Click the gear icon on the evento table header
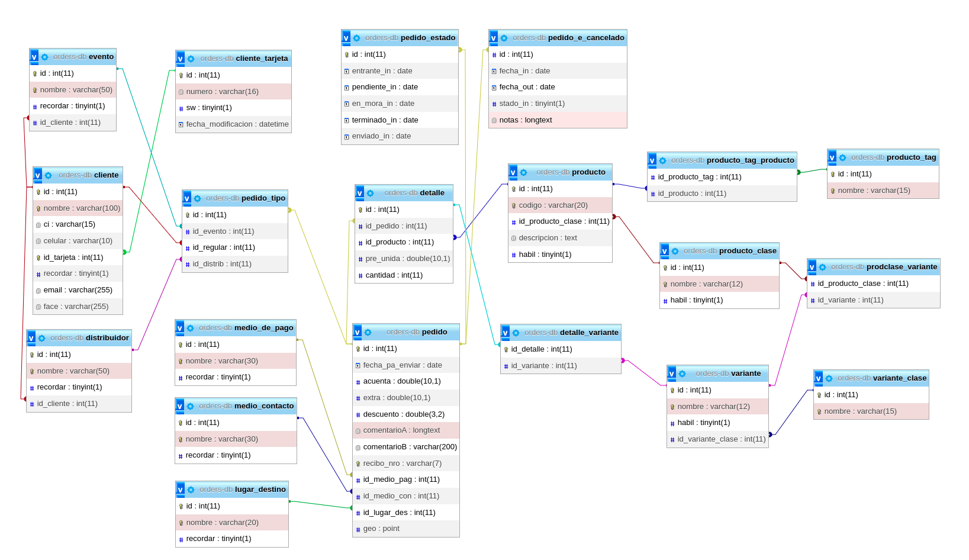This screenshot has height=560, width=969. (44, 56)
